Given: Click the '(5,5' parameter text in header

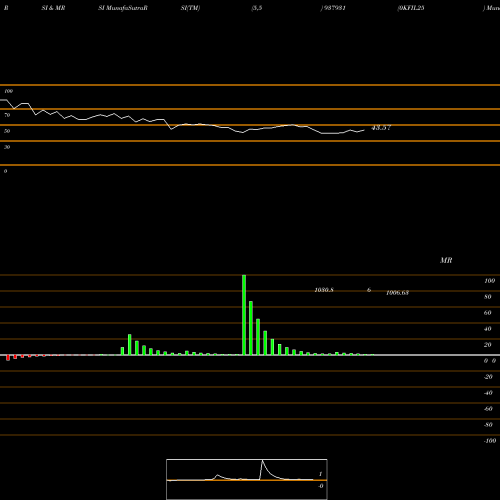Looking at the screenshot, I should point(257,8).
